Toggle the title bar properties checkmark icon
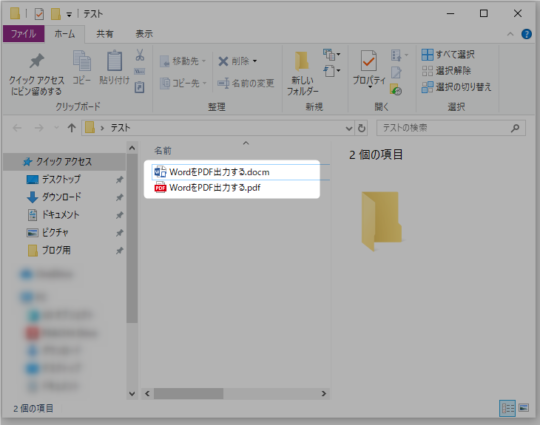Screen dimensions: 540x425 (x=39, y=14)
